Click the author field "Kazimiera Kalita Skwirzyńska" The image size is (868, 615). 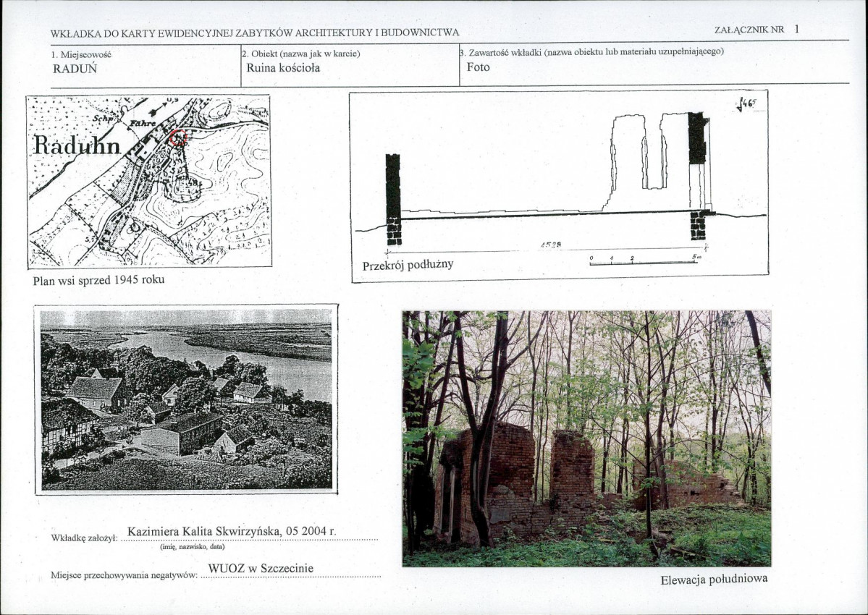(232, 532)
